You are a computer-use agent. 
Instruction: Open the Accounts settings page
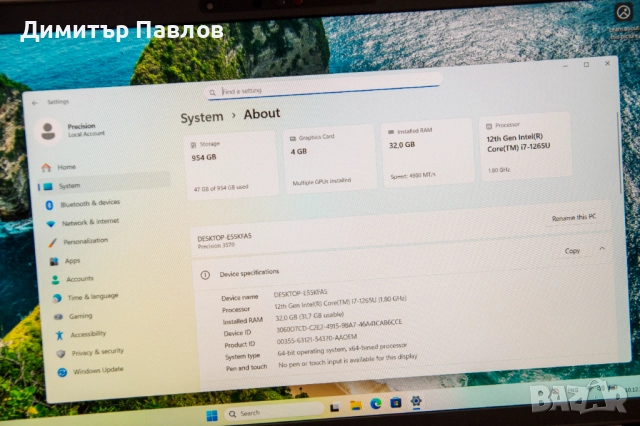point(72,279)
